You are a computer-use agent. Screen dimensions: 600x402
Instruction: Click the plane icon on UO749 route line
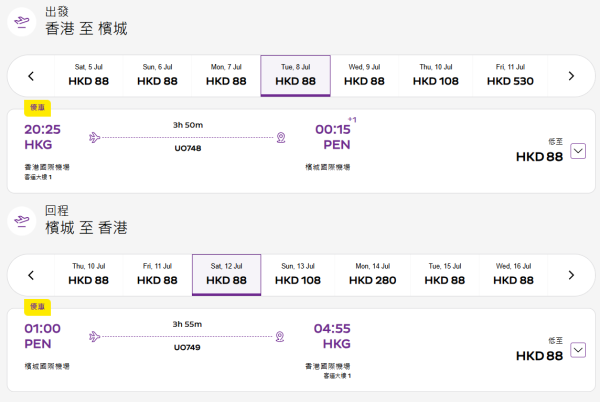coord(95,337)
